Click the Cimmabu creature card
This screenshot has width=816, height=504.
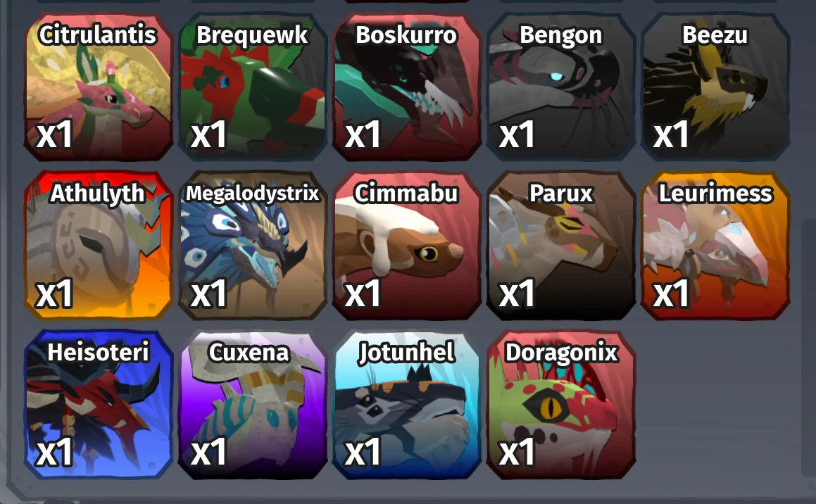coord(406,245)
